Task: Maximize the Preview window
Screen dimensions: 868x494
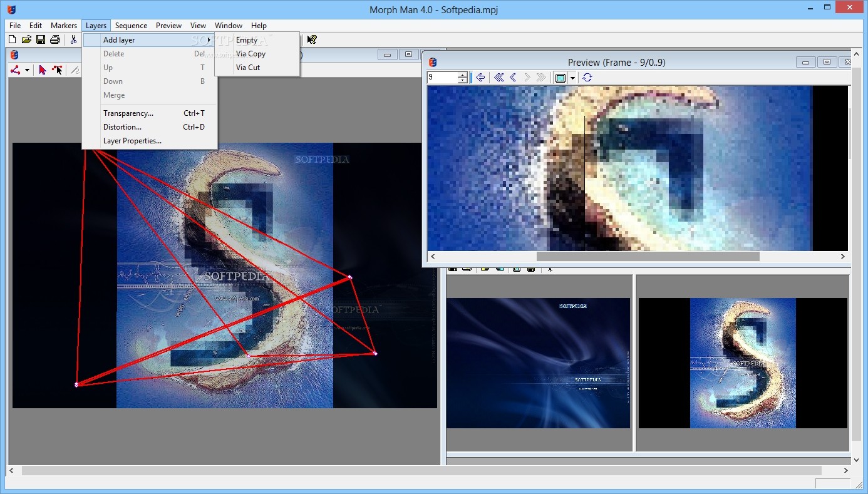Action: point(827,62)
